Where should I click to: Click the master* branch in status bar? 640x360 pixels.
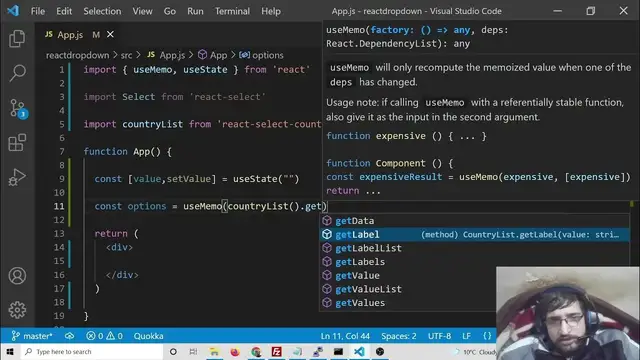(x=32, y=336)
